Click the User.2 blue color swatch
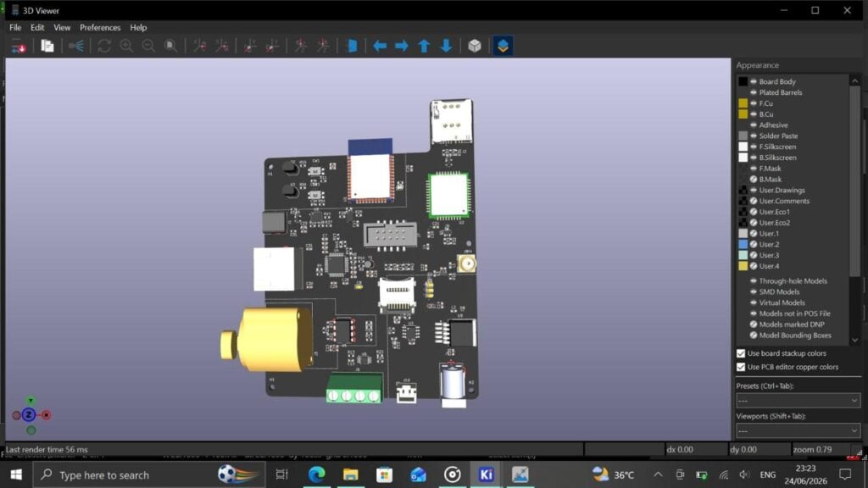 [743, 244]
